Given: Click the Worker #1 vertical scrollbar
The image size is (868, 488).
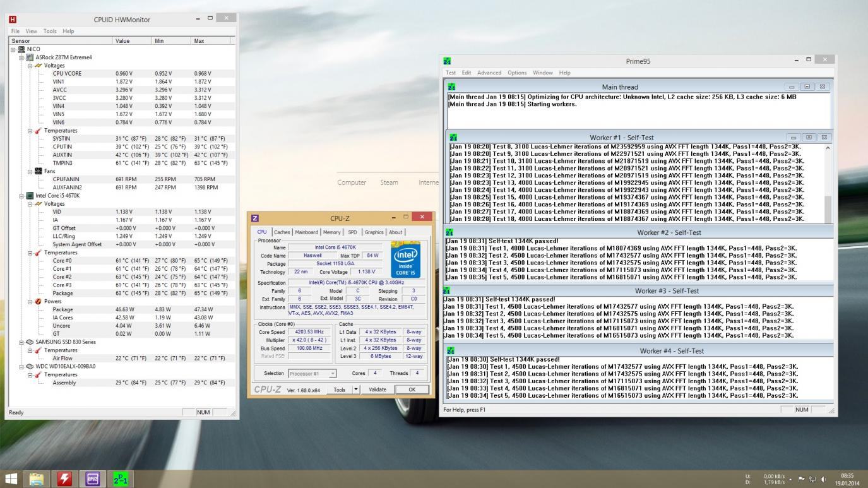Looking at the screenshot, I should (x=828, y=183).
